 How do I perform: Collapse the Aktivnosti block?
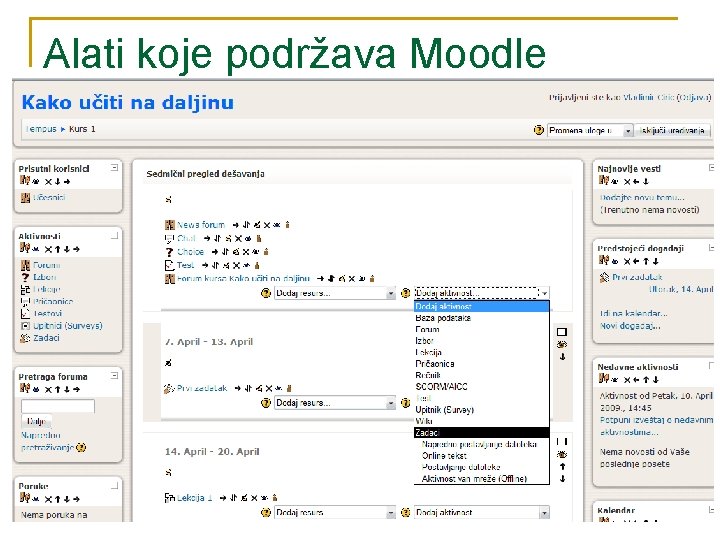click(114, 236)
